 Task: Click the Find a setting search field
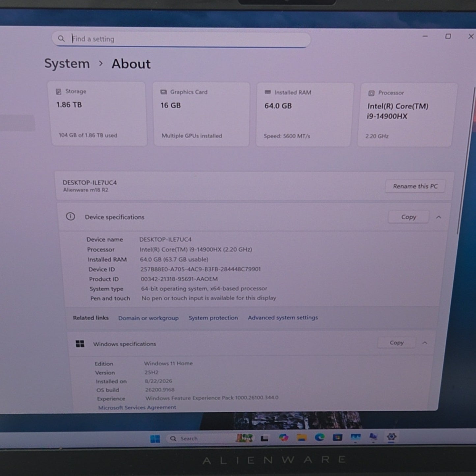point(181,39)
